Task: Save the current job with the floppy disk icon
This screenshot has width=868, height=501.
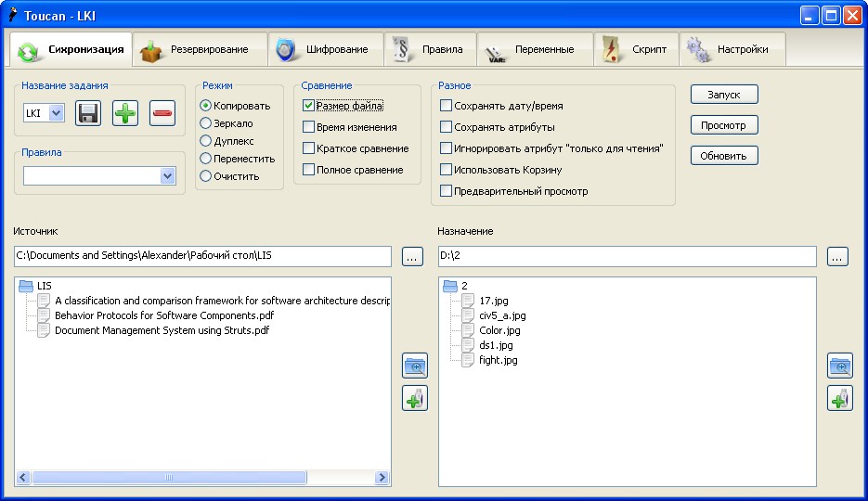Action: pos(88,113)
